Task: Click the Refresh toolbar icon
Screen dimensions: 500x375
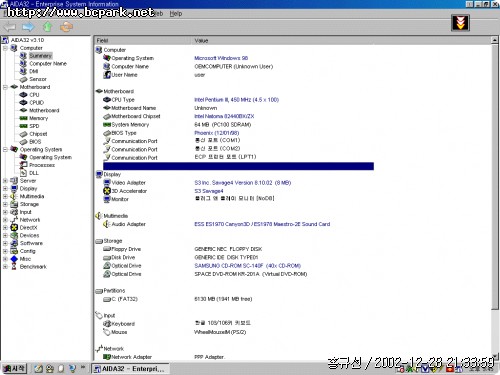Action: [67, 27]
